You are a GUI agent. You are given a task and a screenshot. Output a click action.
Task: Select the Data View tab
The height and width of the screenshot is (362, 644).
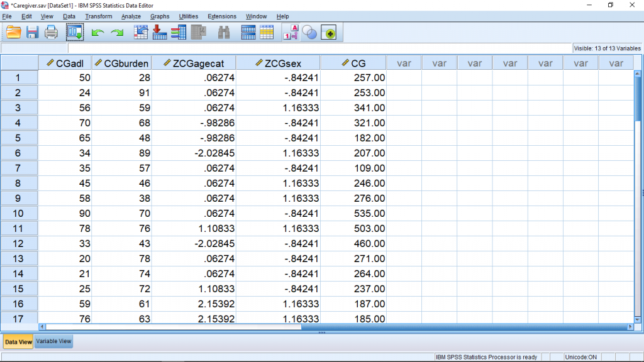18,341
